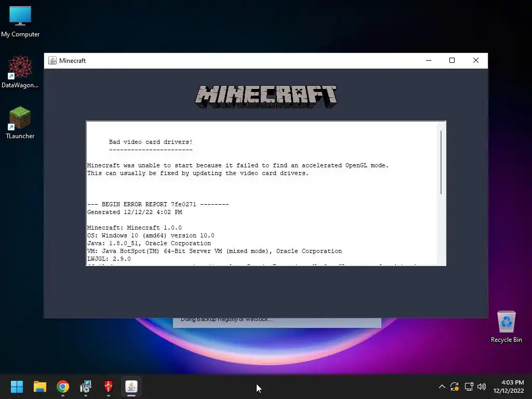
Task: Open the My Computer desktop icon
Action: click(x=20, y=22)
